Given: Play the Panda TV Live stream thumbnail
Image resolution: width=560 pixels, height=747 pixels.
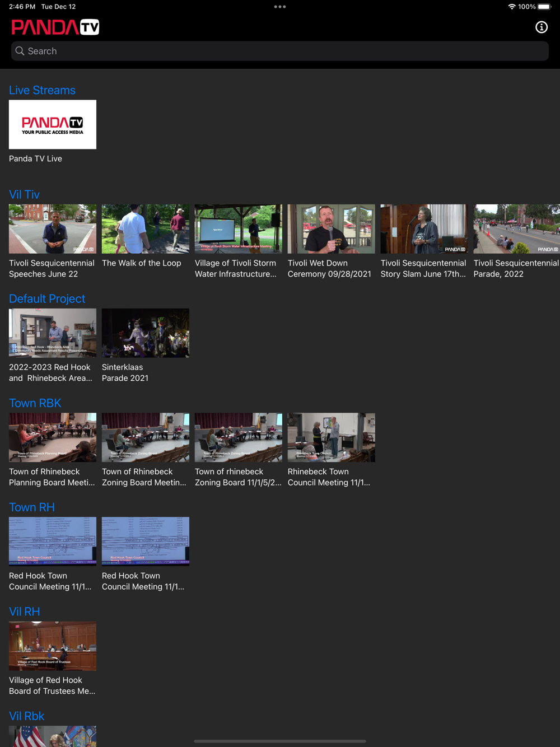Looking at the screenshot, I should point(53,124).
